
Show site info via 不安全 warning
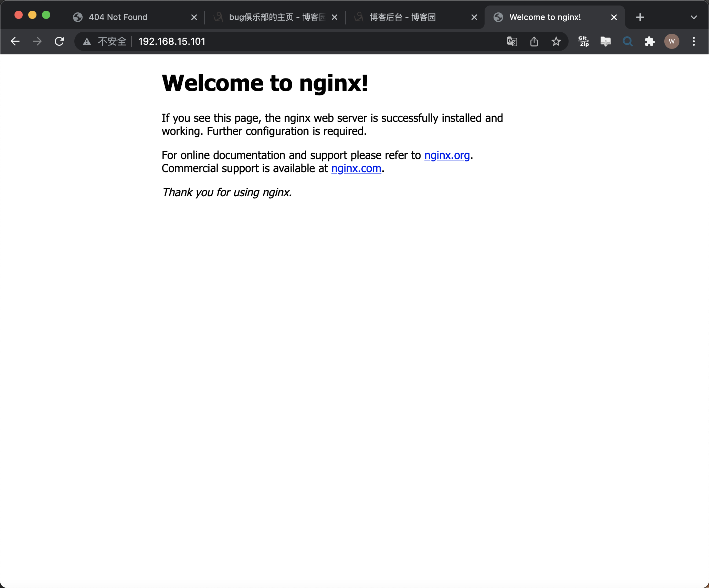(x=105, y=41)
